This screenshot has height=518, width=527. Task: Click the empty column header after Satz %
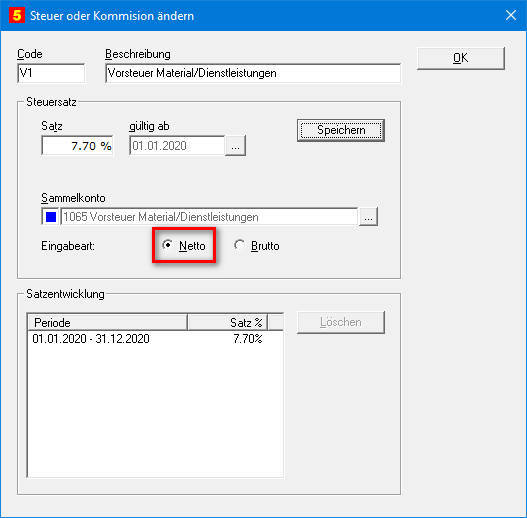(x=276, y=323)
